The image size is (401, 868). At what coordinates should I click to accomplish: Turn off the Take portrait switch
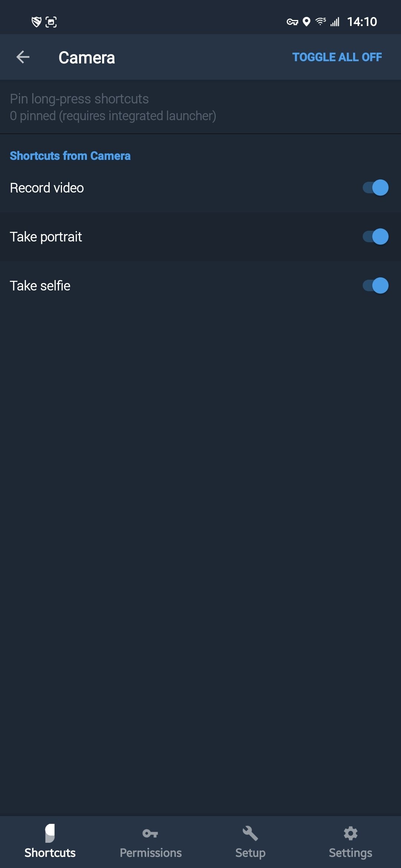tap(375, 237)
